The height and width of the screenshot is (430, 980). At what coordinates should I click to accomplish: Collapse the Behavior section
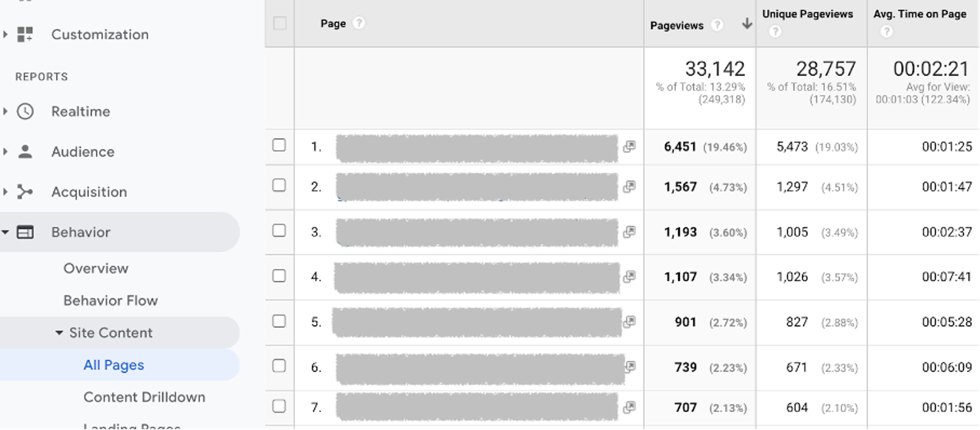(x=5, y=232)
